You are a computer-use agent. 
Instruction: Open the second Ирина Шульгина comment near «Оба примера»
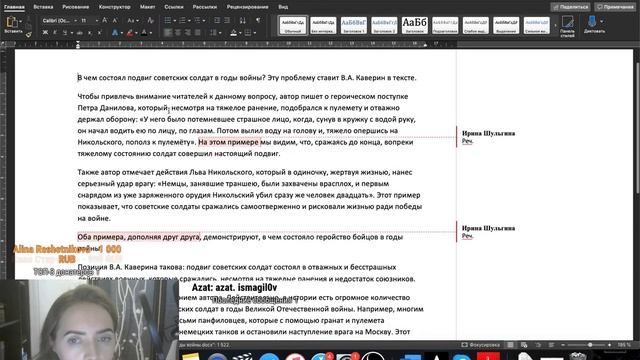click(488, 232)
